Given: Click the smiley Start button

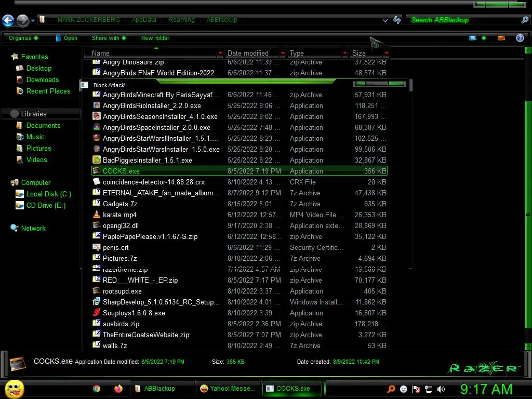Looking at the screenshot, I should click(x=14, y=389).
